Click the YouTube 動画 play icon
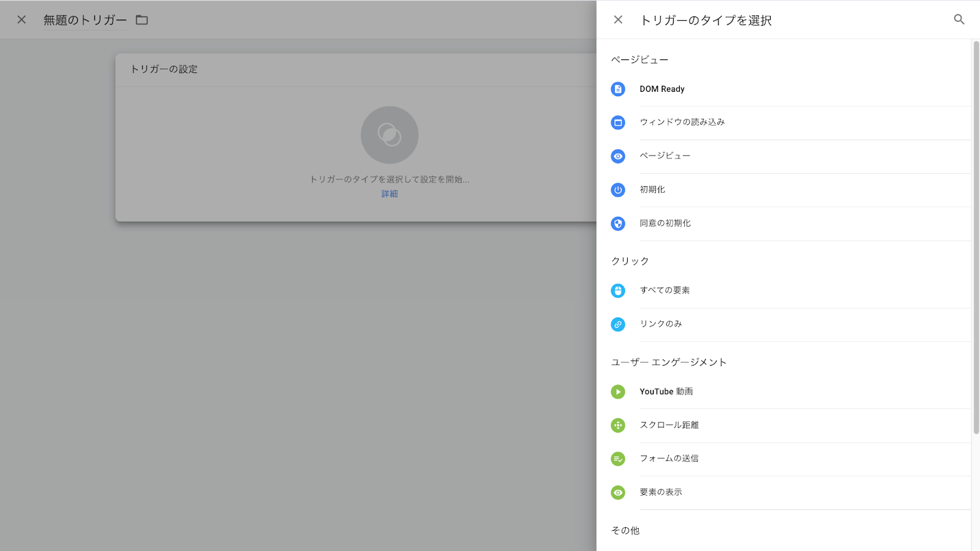Screen dimensions: 980x551 (618, 392)
